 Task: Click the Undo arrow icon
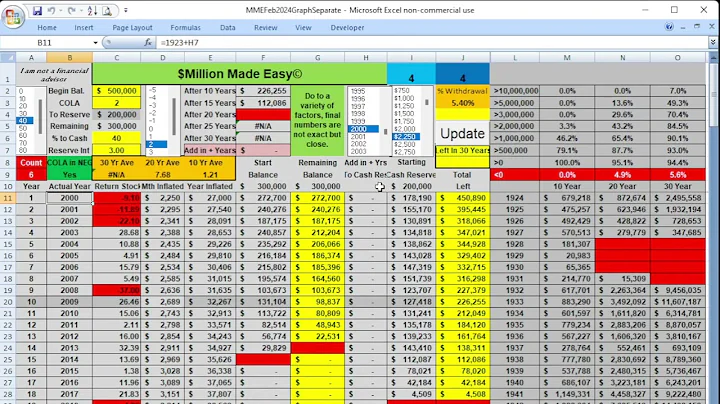point(51,10)
